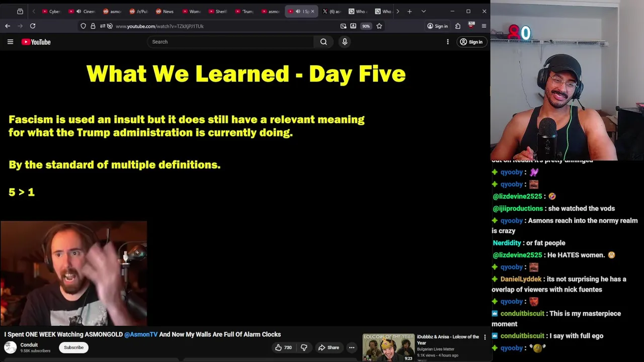Reload the page with refresh icon
Screen dimensions: 644x362
point(33,26)
